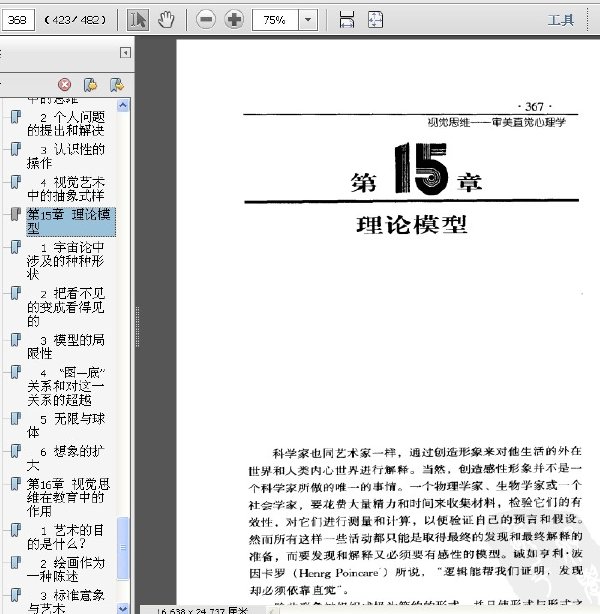Screen dimensions: 600x614
Task: Click the page count text (423/482)
Action: (x=75, y=20)
